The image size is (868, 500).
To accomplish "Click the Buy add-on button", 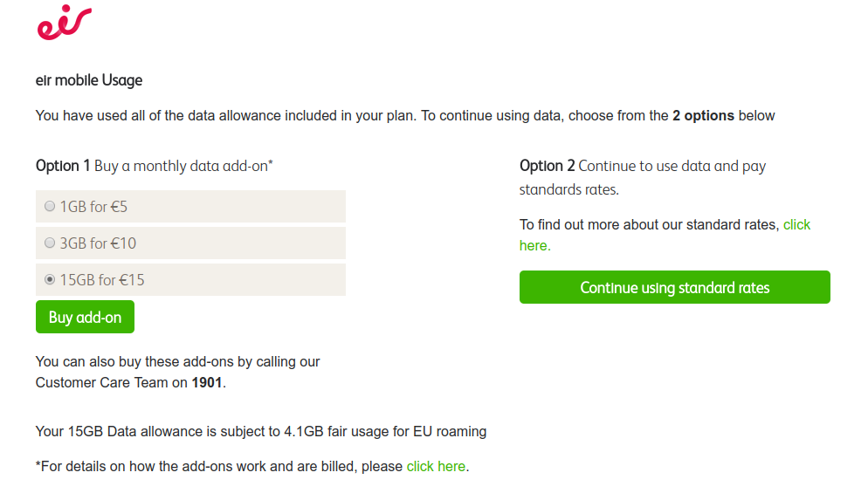I will [86, 317].
